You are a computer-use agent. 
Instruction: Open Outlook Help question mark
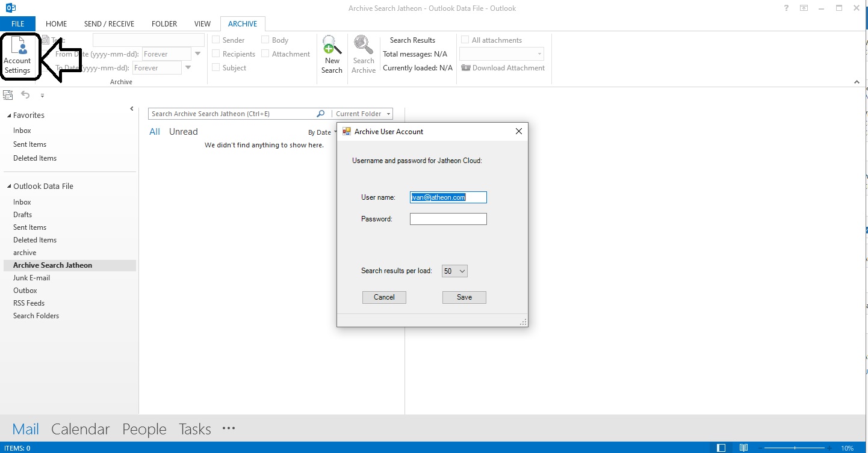pyautogui.click(x=786, y=8)
